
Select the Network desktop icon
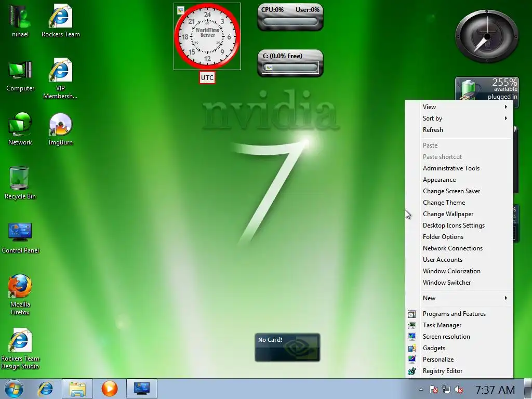tap(20, 129)
